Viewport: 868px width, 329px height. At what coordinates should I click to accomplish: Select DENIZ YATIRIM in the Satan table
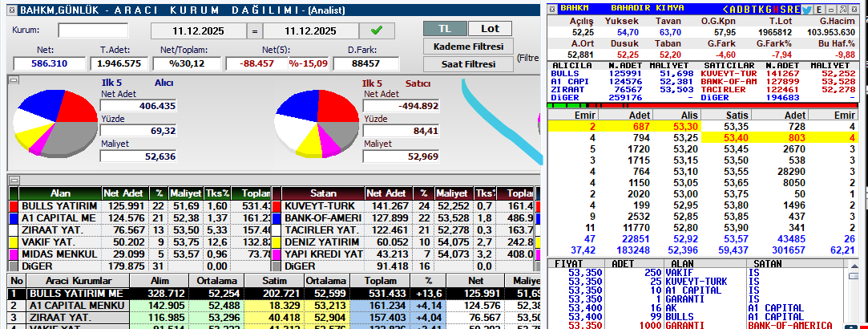point(322,242)
